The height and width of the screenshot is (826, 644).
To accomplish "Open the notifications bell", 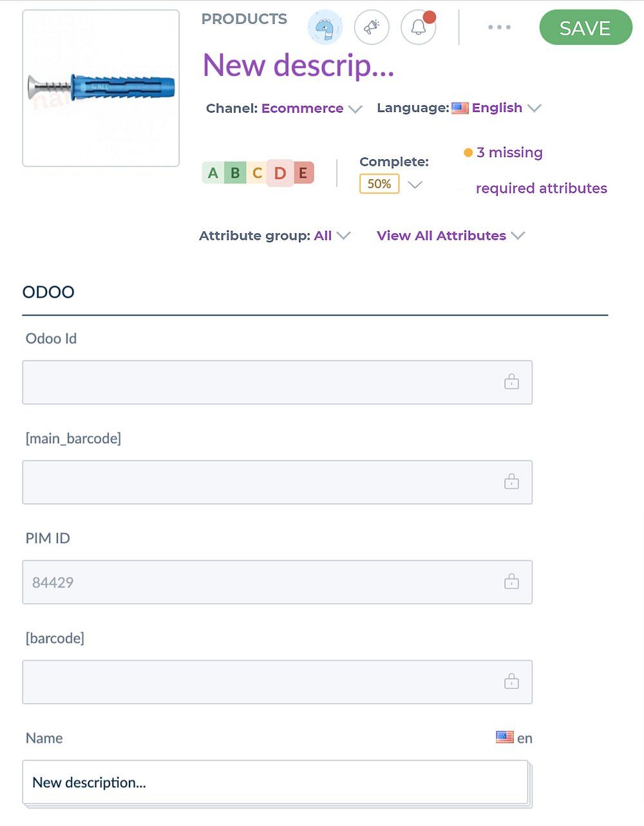I will pyautogui.click(x=419, y=28).
